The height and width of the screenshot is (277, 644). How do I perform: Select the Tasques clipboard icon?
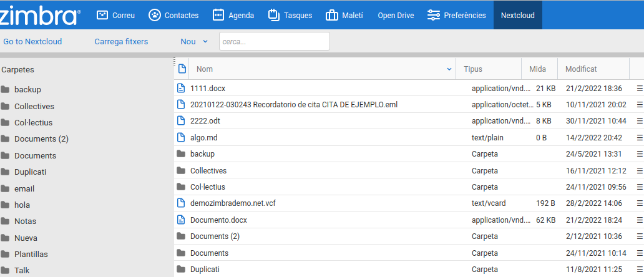(x=273, y=15)
